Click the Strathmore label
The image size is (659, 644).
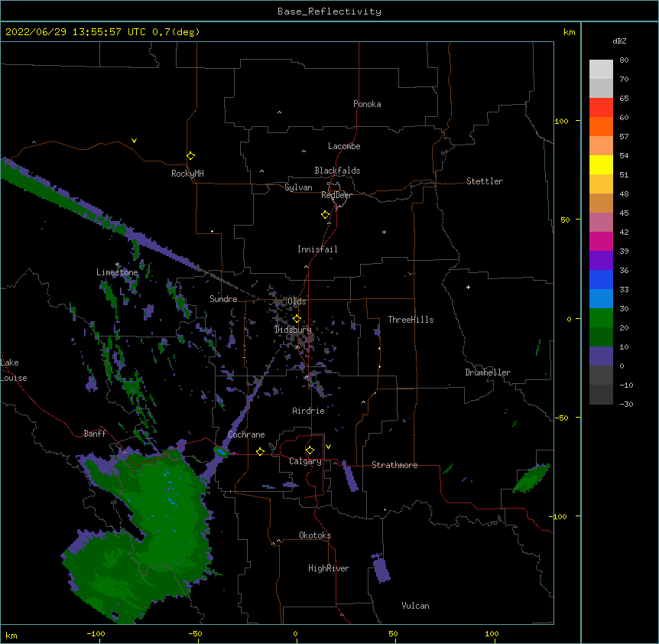click(394, 465)
